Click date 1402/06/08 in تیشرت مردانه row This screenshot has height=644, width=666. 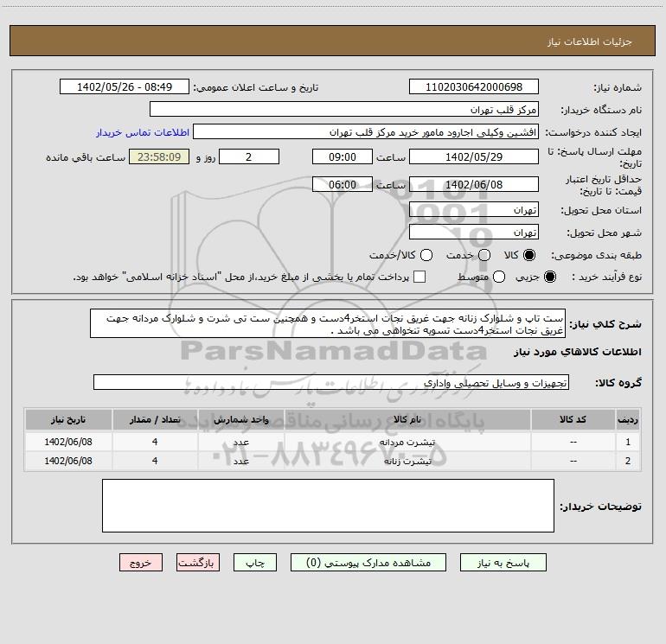(68, 442)
